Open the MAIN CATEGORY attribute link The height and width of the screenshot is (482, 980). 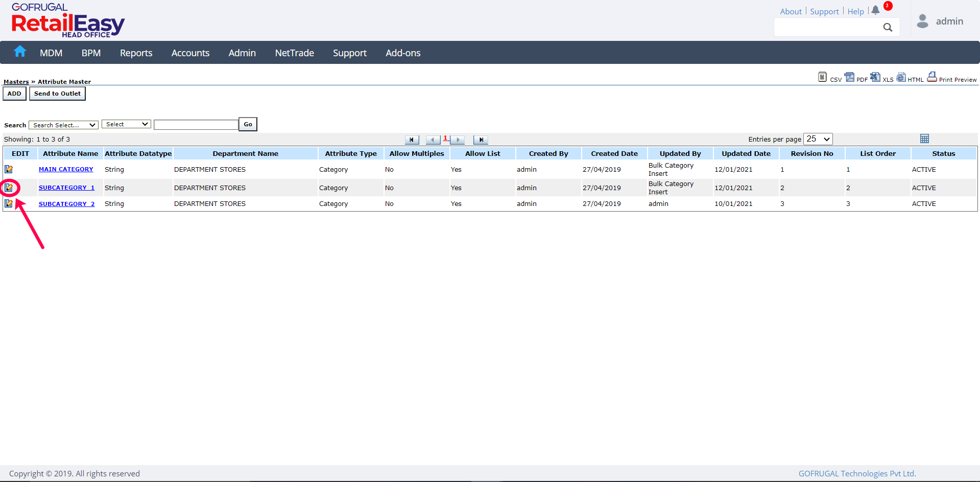(66, 169)
